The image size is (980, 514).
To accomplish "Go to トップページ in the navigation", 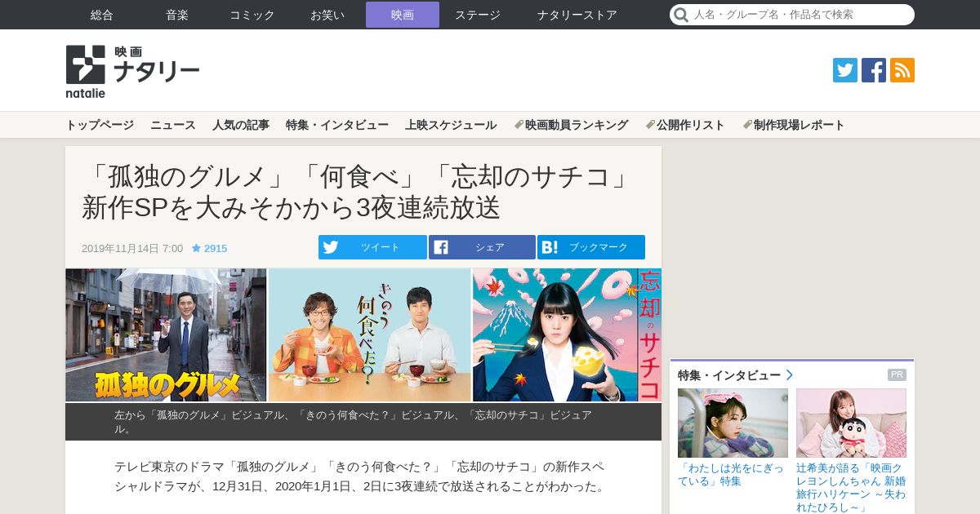I will (100, 125).
